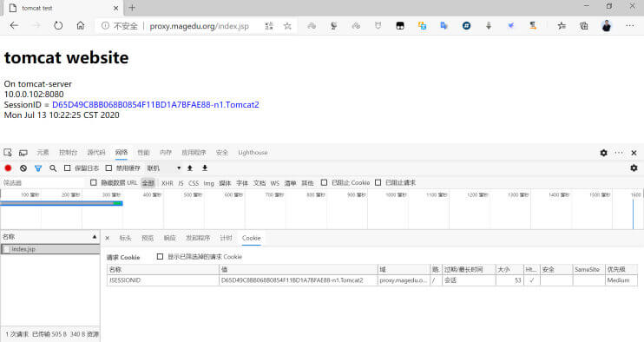Viewport: 644px width, 342px height.
Task: Click the address bar URL proxy.magedu.org/index.jsp
Action: pos(200,26)
